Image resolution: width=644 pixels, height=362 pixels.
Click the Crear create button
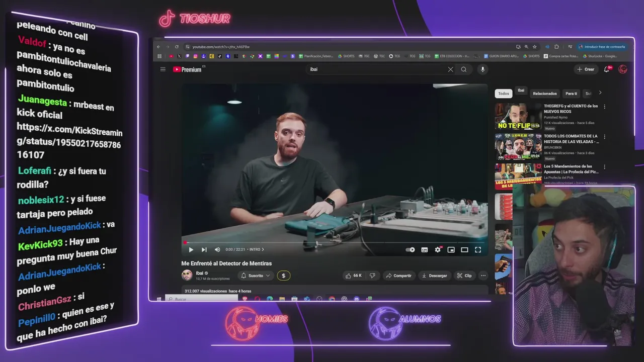pyautogui.click(x=586, y=69)
